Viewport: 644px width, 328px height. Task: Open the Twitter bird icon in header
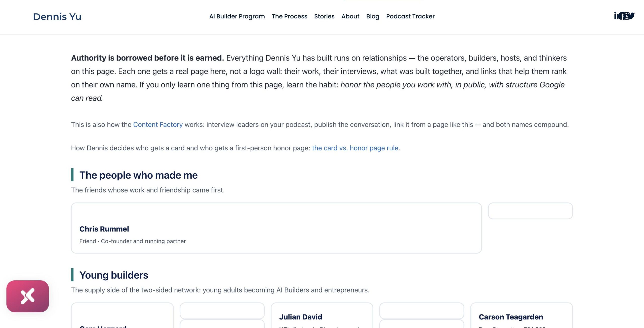click(x=631, y=16)
